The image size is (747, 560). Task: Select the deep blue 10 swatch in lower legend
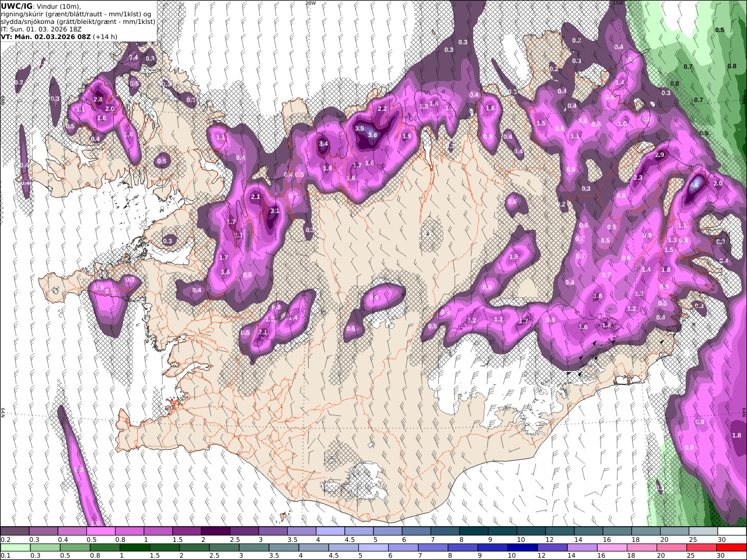tap(522, 548)
